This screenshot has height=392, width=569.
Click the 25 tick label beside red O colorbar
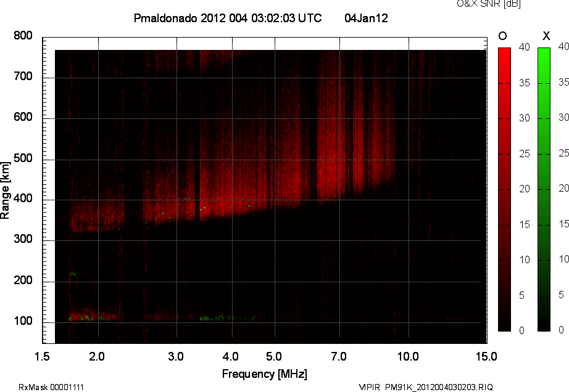pos(525,154)
